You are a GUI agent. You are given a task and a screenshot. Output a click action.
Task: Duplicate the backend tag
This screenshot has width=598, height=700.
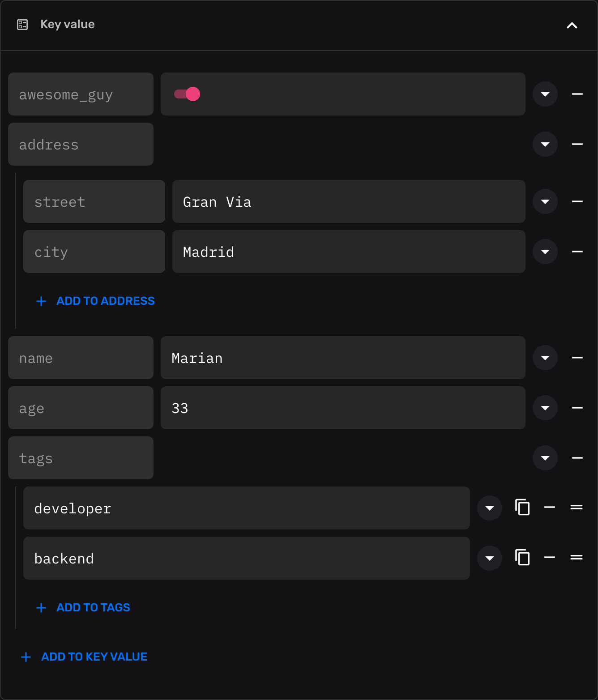[522, 558]
